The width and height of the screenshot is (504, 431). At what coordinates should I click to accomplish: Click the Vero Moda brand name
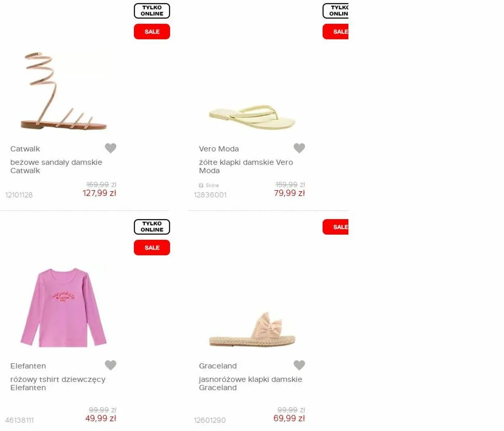(219, 149)
